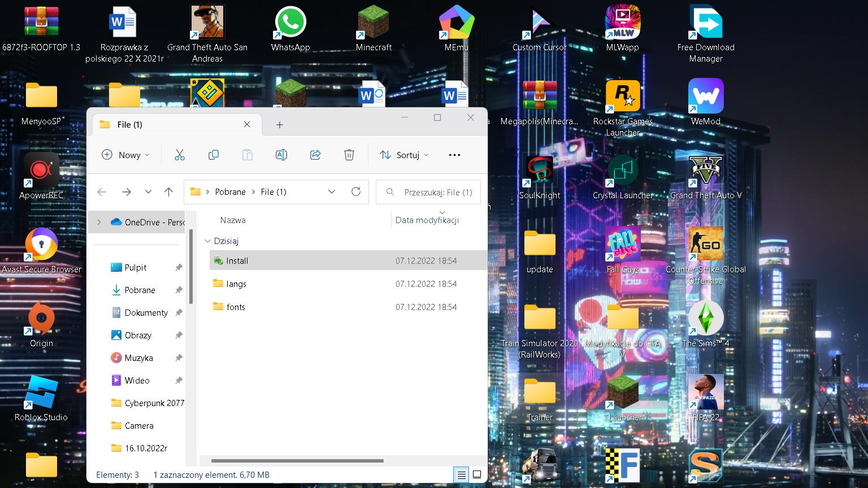Image resolution: width=868 pixels, height=488 pixels.
Task: Open the three-dots See more menu
Action: (454, 155)
